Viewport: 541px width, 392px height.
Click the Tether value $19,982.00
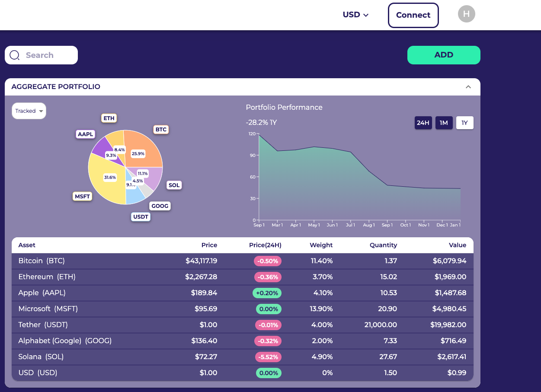pos(448,325)
